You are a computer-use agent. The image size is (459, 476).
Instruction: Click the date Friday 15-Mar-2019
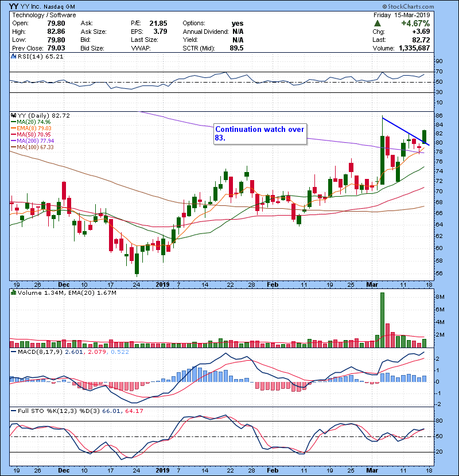coord(402,15)
